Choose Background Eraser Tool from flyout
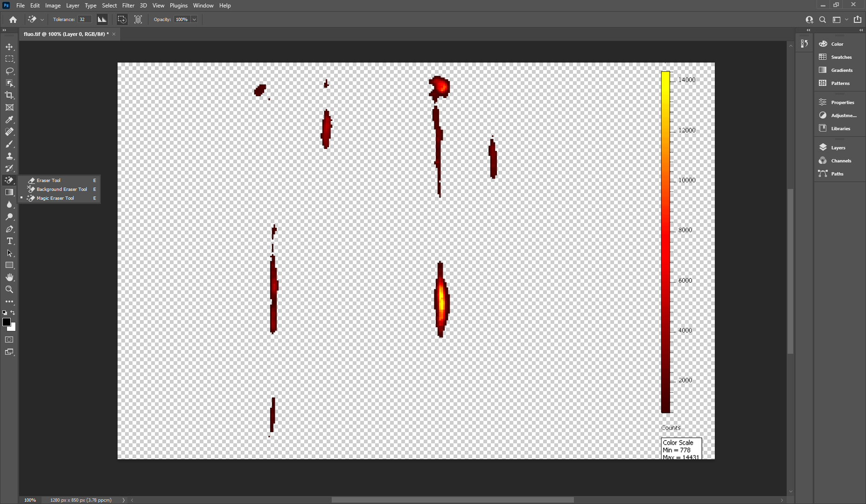866x504 pixels. tap(62, 189)
